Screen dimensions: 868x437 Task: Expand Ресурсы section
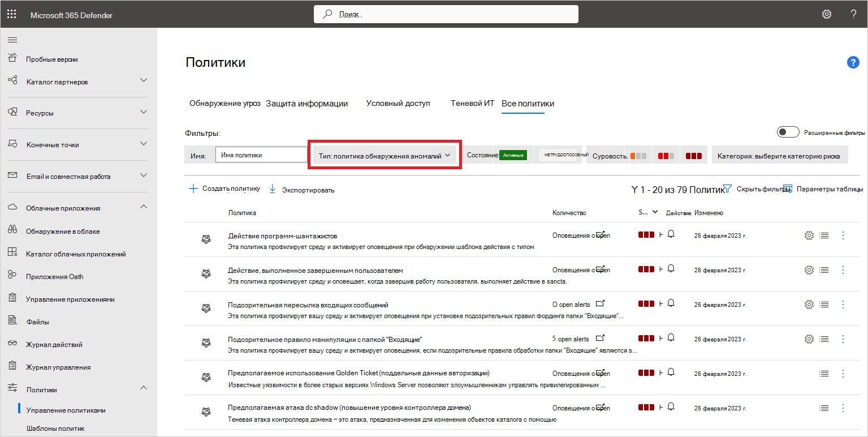pos(144,112)
